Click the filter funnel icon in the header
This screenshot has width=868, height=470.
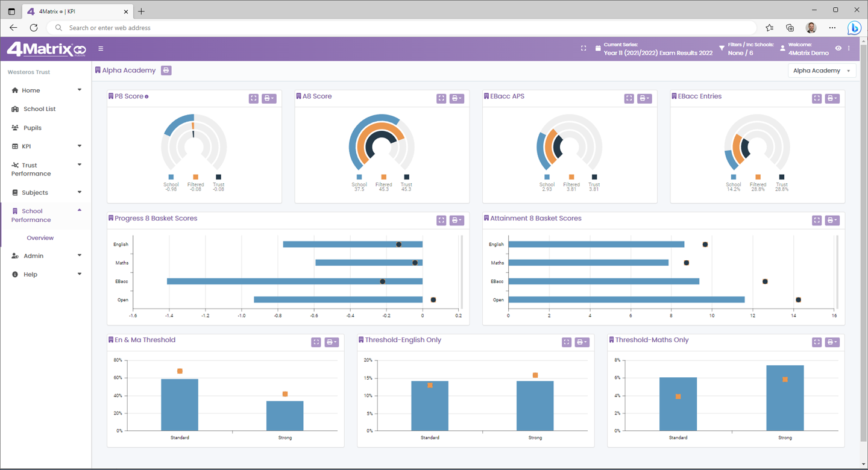(x=722, y=48)
